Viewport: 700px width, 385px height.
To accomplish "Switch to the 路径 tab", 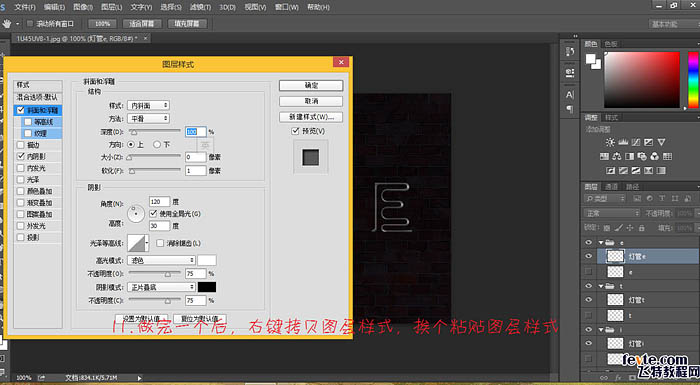I will pos(632,187).
